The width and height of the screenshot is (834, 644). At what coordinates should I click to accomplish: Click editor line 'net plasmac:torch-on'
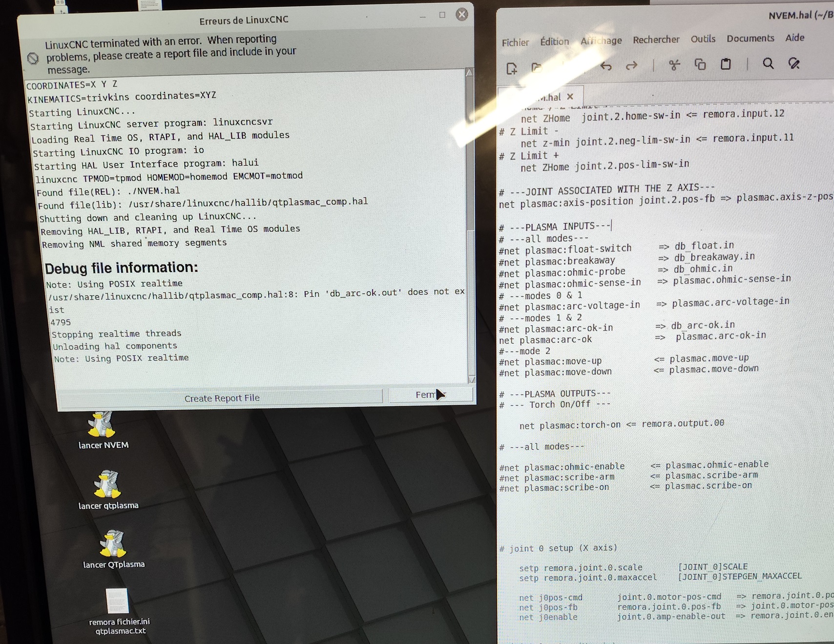[x=622, y=424]
